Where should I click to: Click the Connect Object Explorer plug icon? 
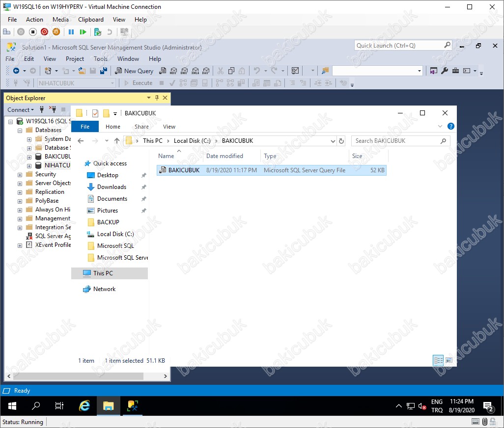click(x=42, y=109)
